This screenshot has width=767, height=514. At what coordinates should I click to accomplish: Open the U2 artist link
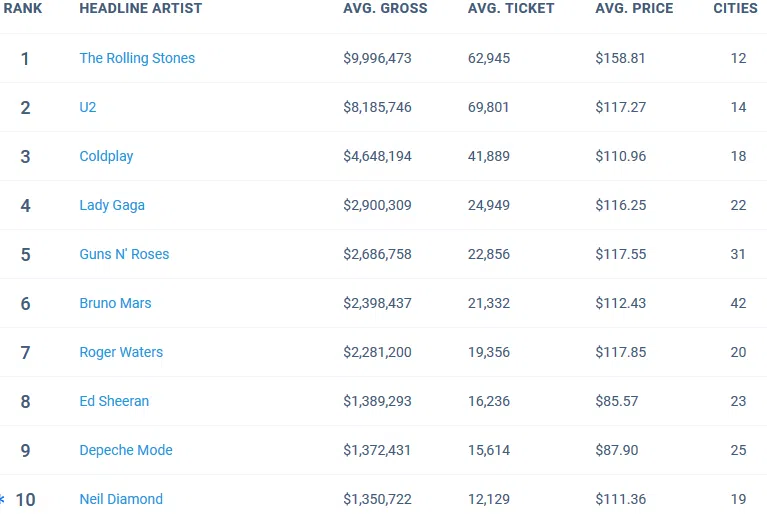pyautogui.click(x=88, y=107)
